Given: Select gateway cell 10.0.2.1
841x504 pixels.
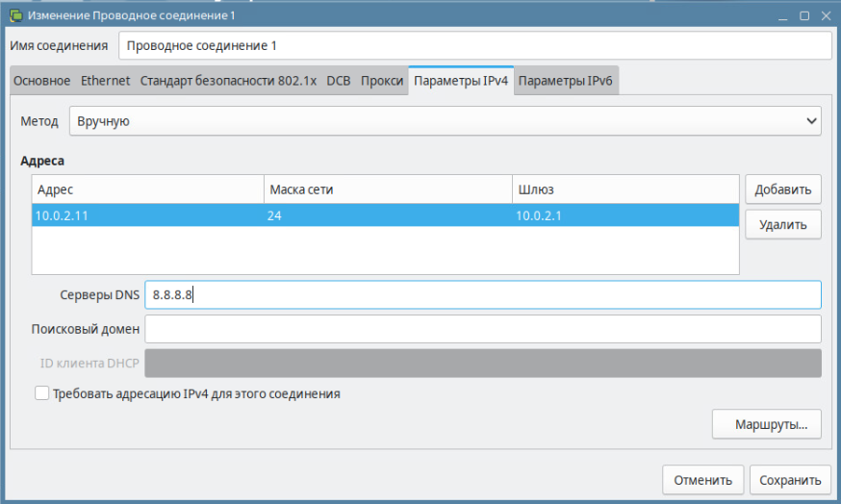Looking at the screenshot, I should click(x=625, y=215).
